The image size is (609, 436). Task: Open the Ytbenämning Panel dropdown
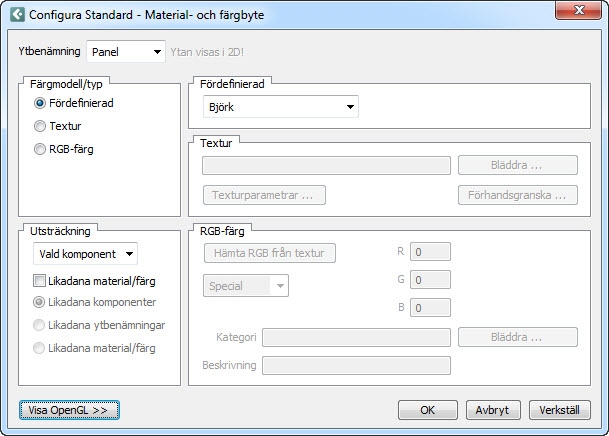pyautogui.click(x=126, y=51)
